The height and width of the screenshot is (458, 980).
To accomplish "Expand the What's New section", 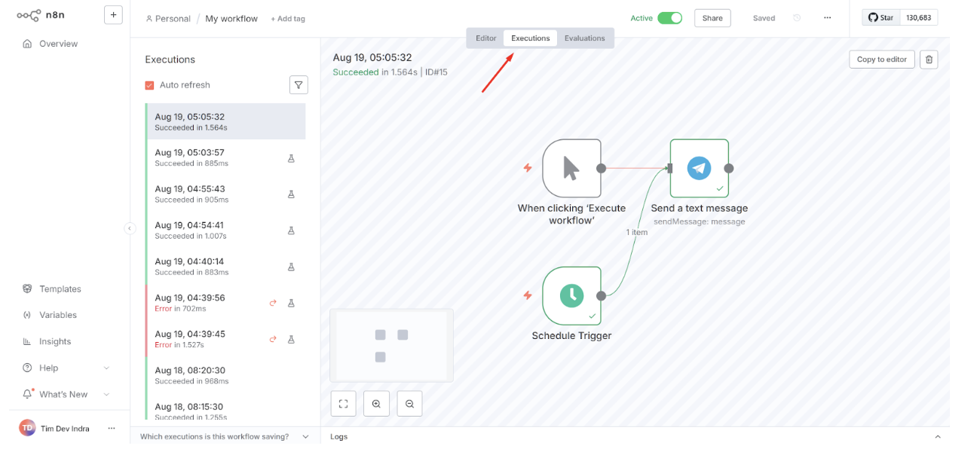I will click(x=106, y=394).
